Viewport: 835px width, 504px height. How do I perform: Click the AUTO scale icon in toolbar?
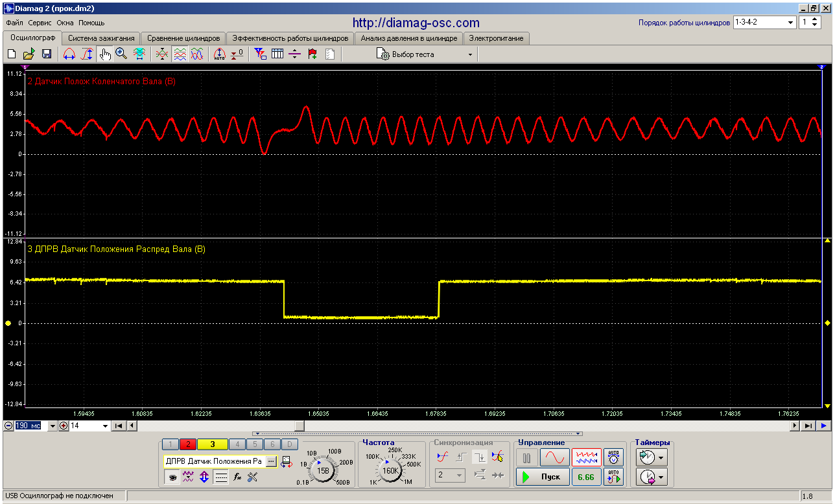[x=219, y=54]
